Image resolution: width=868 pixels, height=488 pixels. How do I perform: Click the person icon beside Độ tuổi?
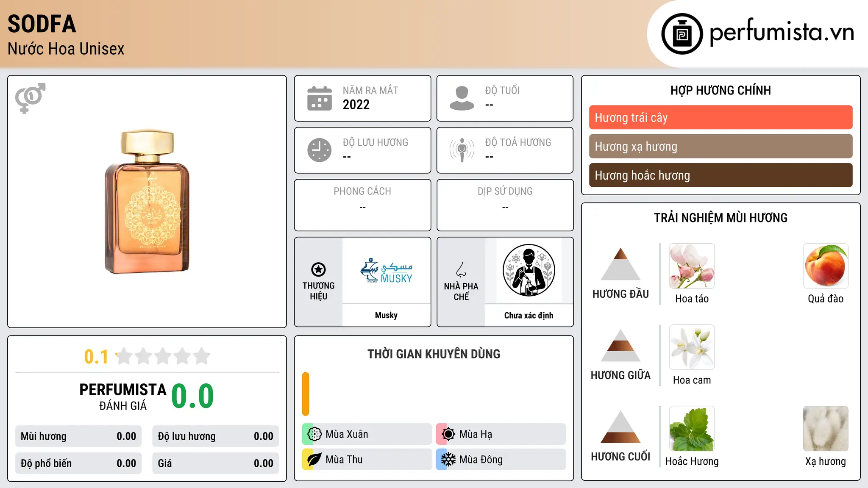tap(462, 98)
